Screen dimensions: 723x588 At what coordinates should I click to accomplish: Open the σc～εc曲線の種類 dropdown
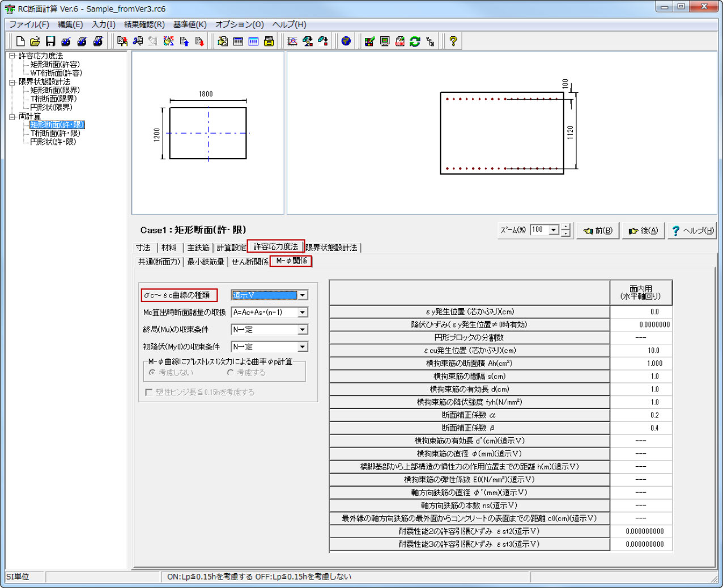(x=303, y=295)
